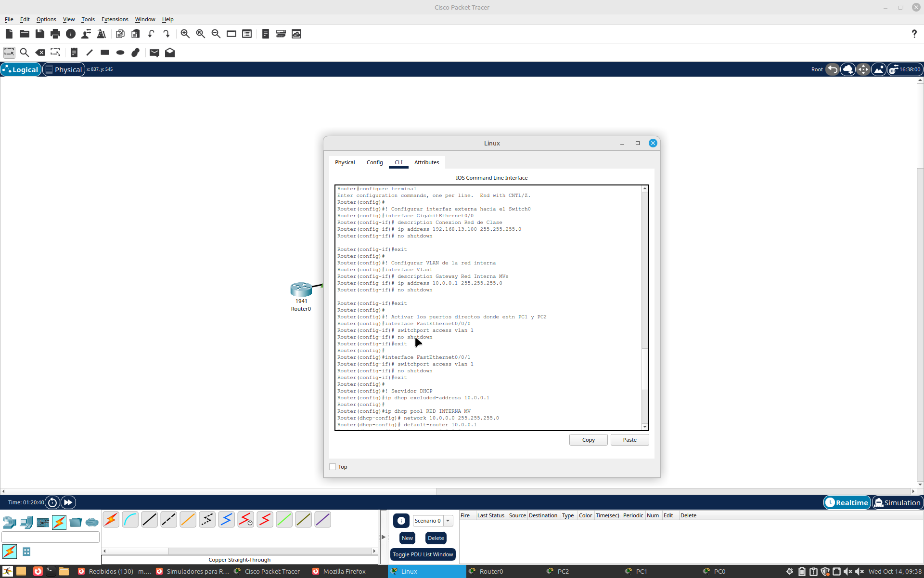Open the Physical tab in Linux window
Image resolution: width=924 pixels, height=578 pixels.
tap(345, 162)
